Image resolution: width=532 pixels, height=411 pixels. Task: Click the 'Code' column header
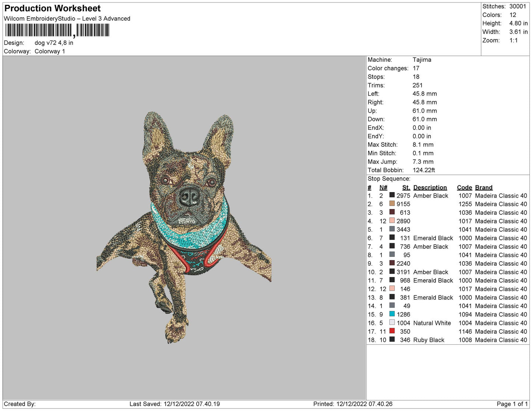point(465,187)
